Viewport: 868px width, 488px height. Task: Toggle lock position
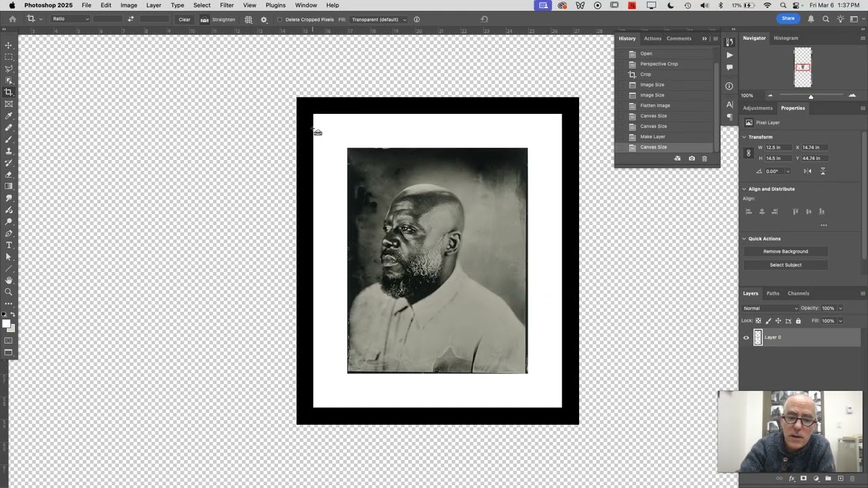tap(778, 321)
